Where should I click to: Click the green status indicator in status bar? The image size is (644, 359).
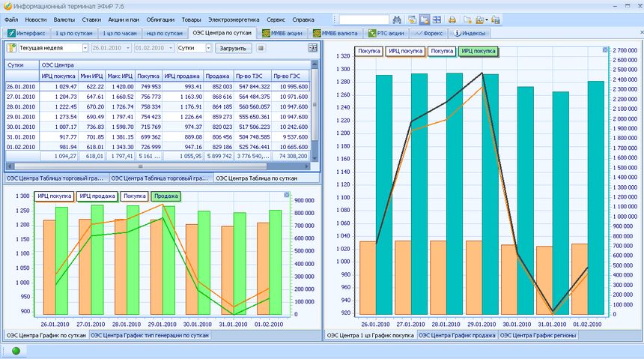click(16, 351)
